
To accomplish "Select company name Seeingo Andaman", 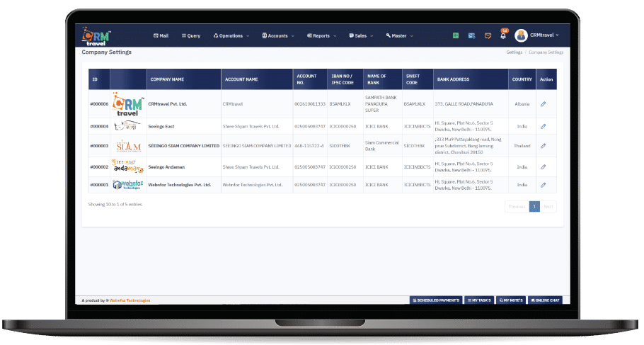I will click(x=166, y=167).
